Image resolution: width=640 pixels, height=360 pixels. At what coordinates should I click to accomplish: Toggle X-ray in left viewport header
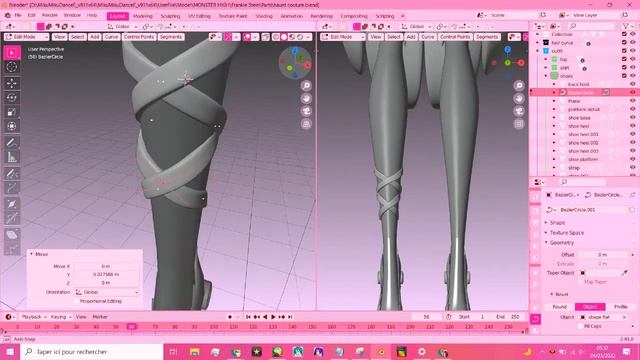(266, 37)
